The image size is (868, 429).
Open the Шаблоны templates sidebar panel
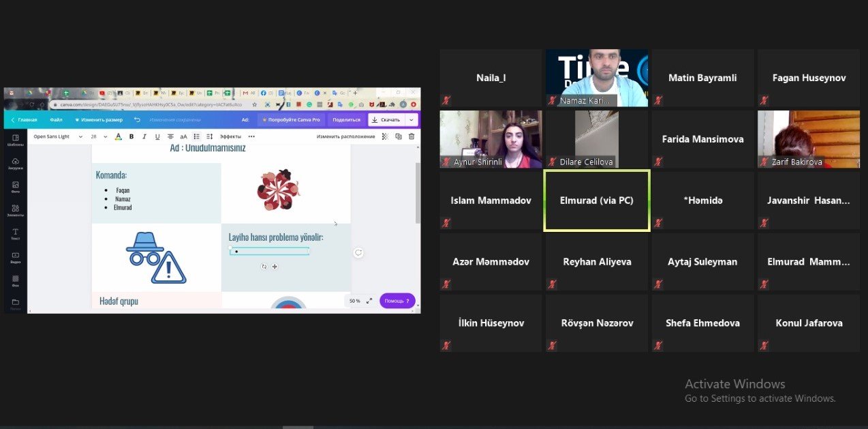(15, 140)
